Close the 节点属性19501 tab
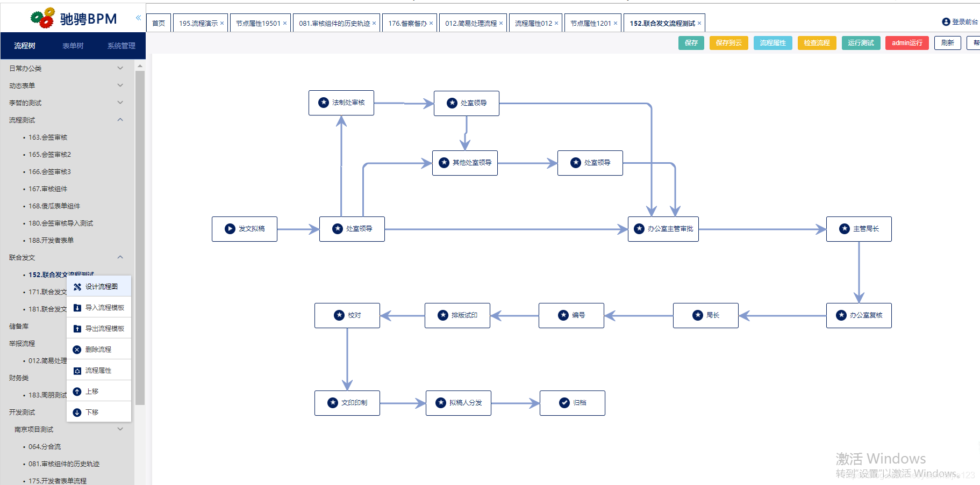 tap(285, 23)
